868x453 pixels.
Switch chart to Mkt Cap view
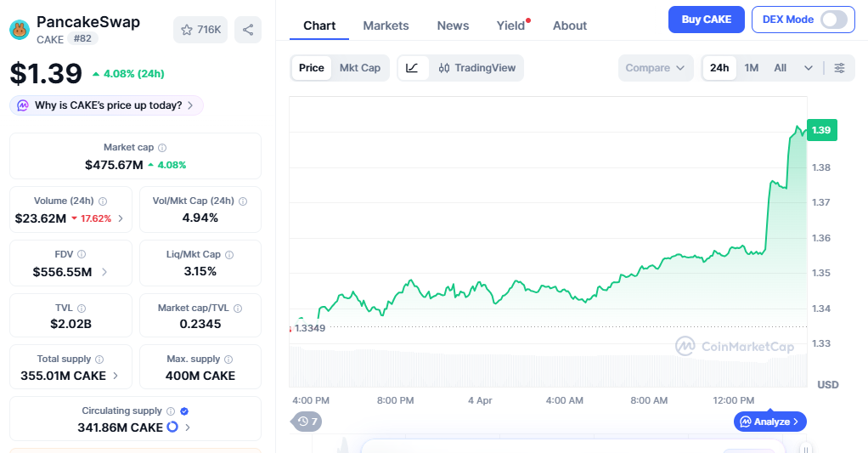coord(360,68)
